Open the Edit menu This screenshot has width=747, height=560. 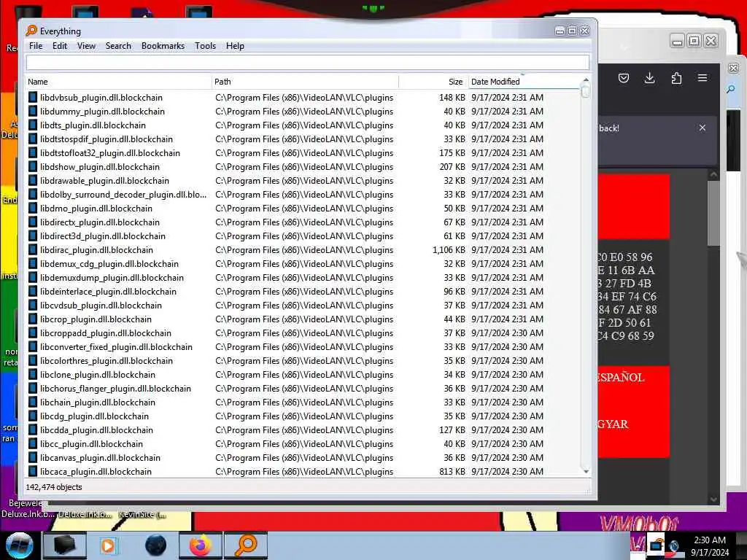(x=60, y=46)
